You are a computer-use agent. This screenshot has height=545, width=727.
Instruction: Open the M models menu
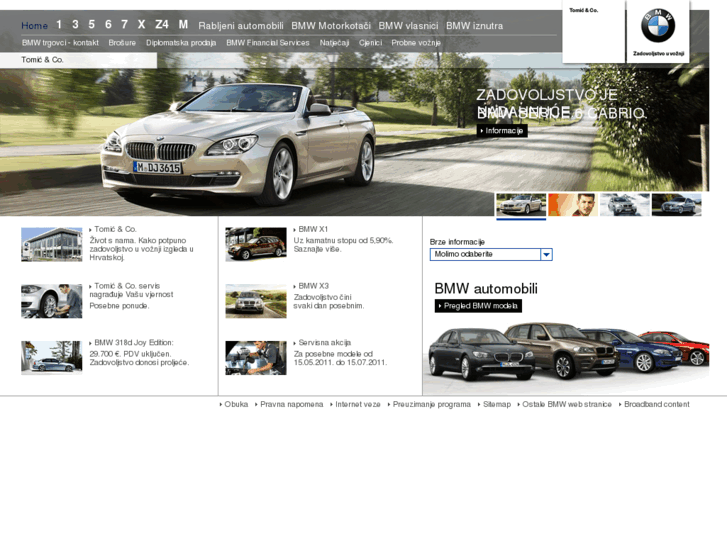point(183,24)
